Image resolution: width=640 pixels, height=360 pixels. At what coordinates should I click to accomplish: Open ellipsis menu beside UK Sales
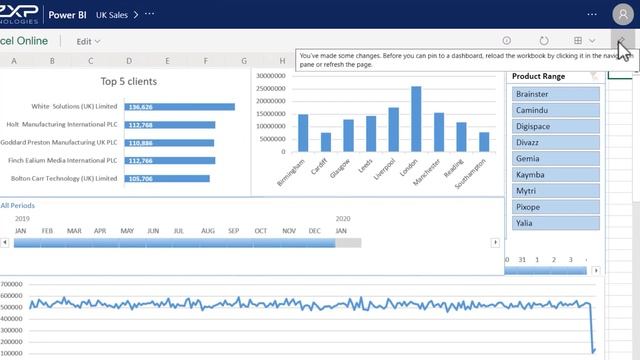(149, 14)
